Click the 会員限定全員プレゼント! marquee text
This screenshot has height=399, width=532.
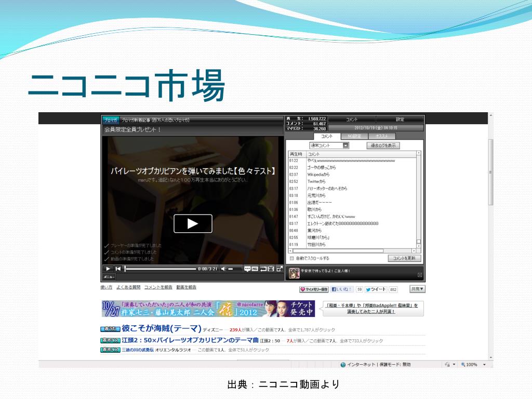[132, 129]
